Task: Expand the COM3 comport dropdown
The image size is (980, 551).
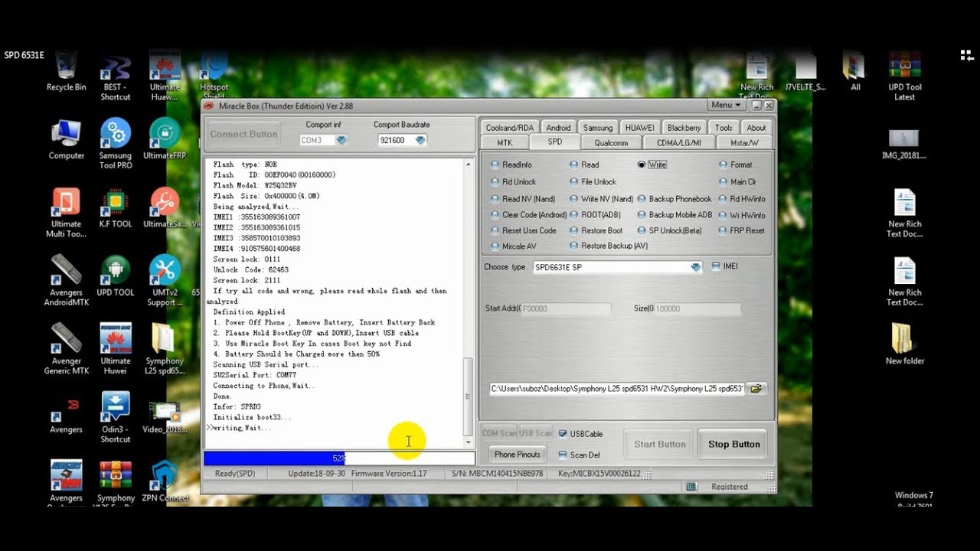Action: tap(341, 140)
